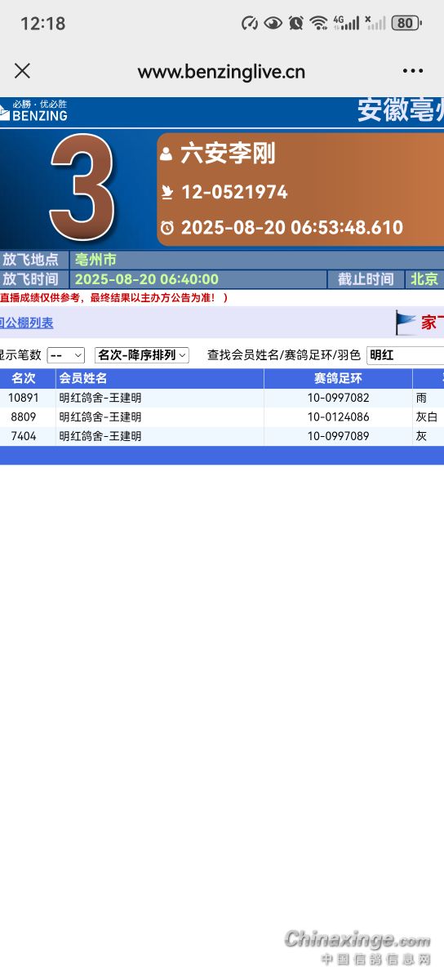The height and width of the screenshot is (980, 444).
Task: Tap the battery indicator in status bar
Action: [406, 23]
